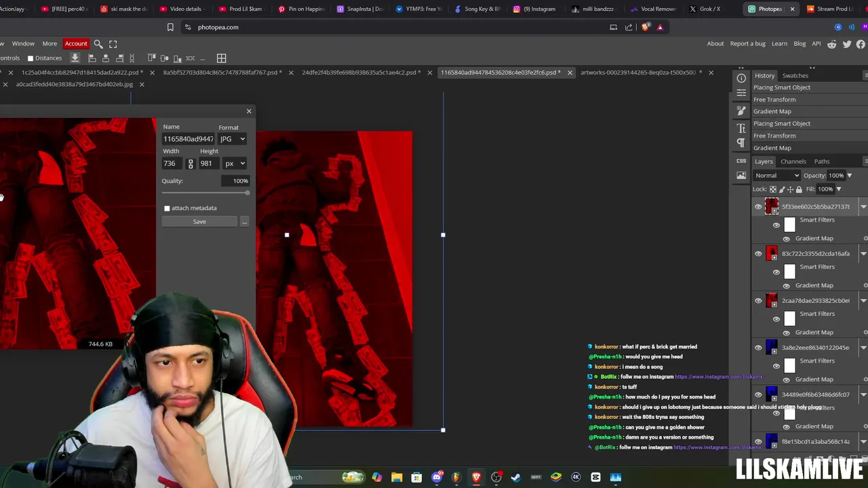Click the Width field showing 736

click(x=172, y=163)
